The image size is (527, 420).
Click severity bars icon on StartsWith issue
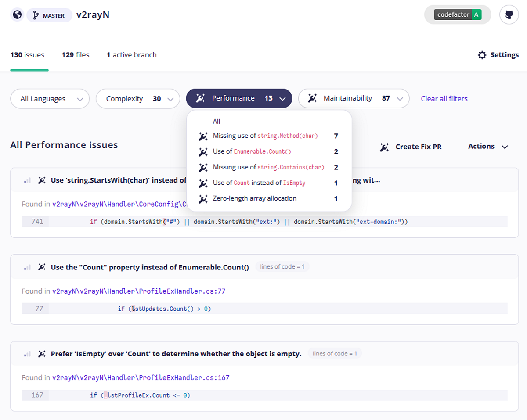[x=27, y=180]
